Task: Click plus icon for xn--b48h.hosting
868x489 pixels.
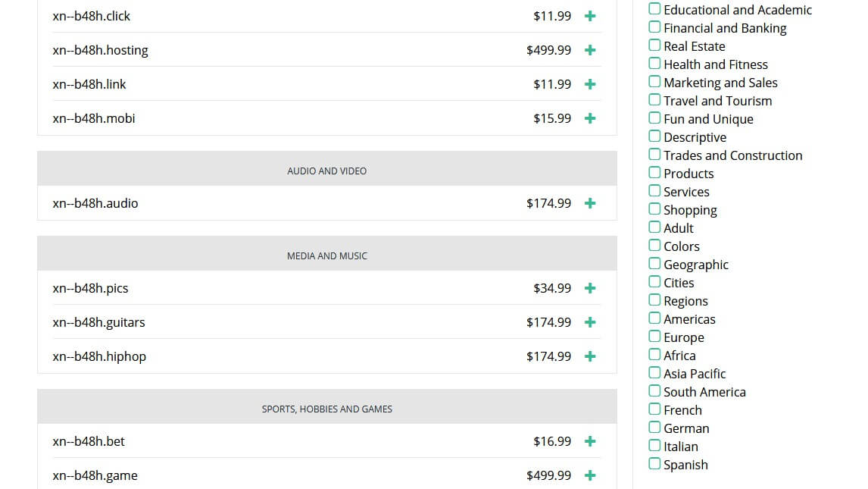Action: click(590, 50)
